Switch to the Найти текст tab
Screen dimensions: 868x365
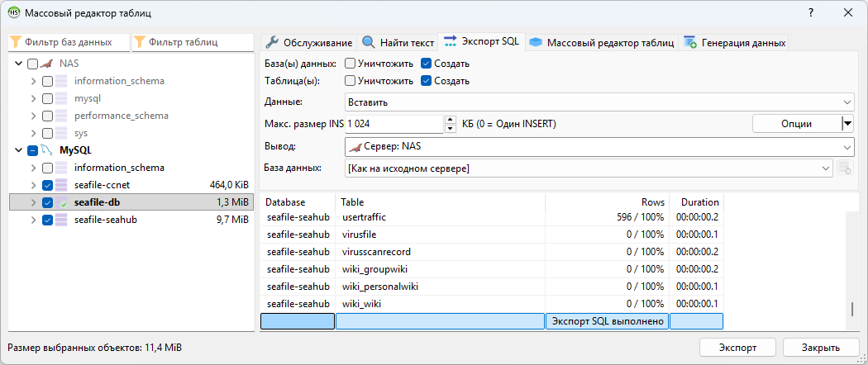point(398,43)
